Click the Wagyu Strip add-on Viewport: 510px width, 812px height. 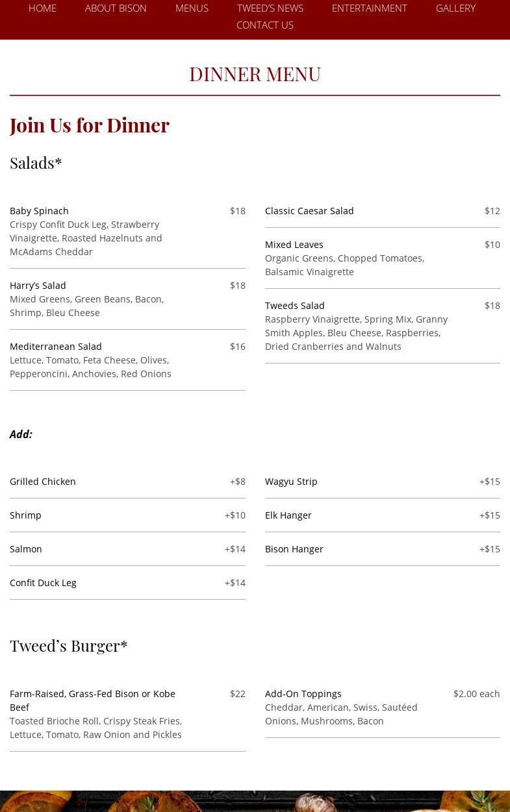click(x=291, y=482)
